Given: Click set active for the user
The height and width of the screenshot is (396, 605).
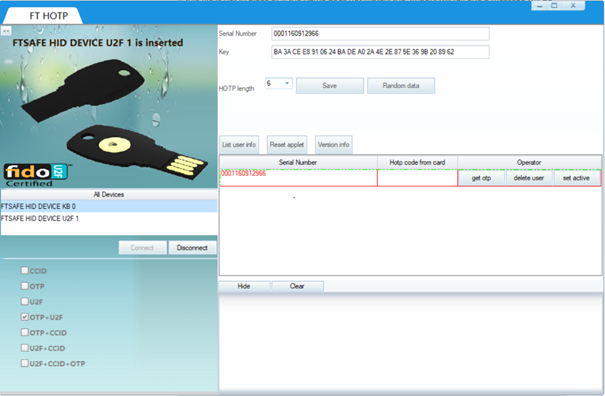Looking at the screenshot, I should click(x=576, y=178).
